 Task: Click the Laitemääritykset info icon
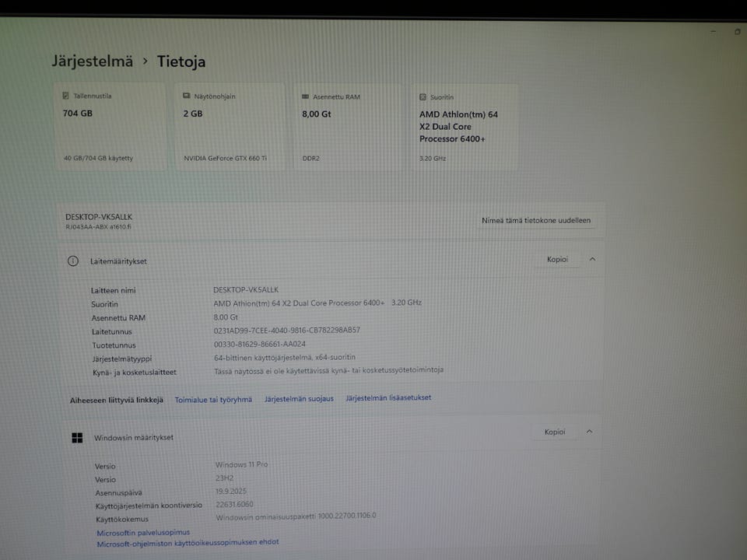[73, 261]
